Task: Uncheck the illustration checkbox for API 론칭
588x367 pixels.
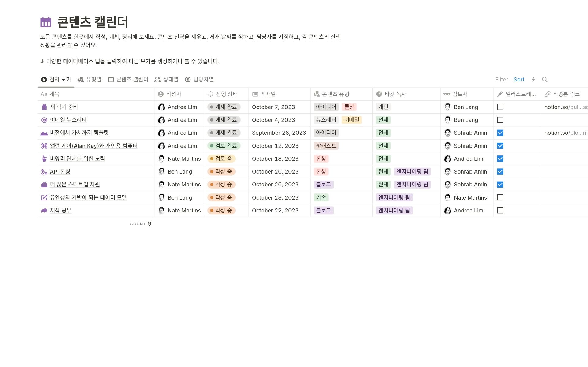Action: 500,171
